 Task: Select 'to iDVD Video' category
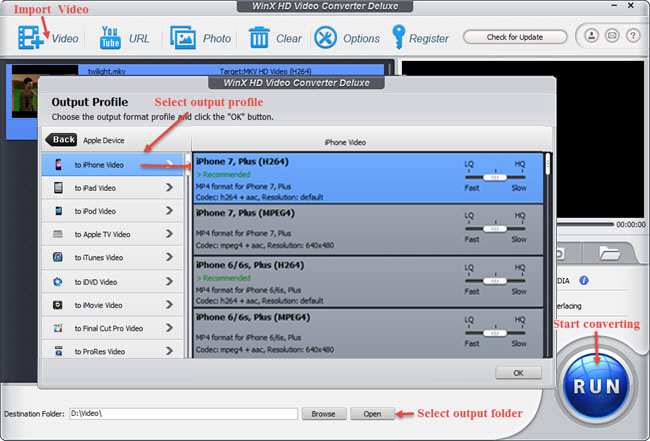coord(113,282)
